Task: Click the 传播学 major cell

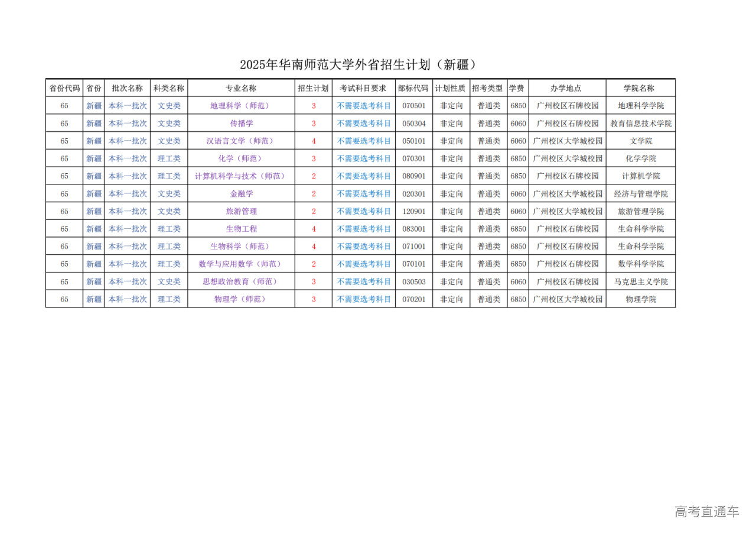Action: coord(241,124)
